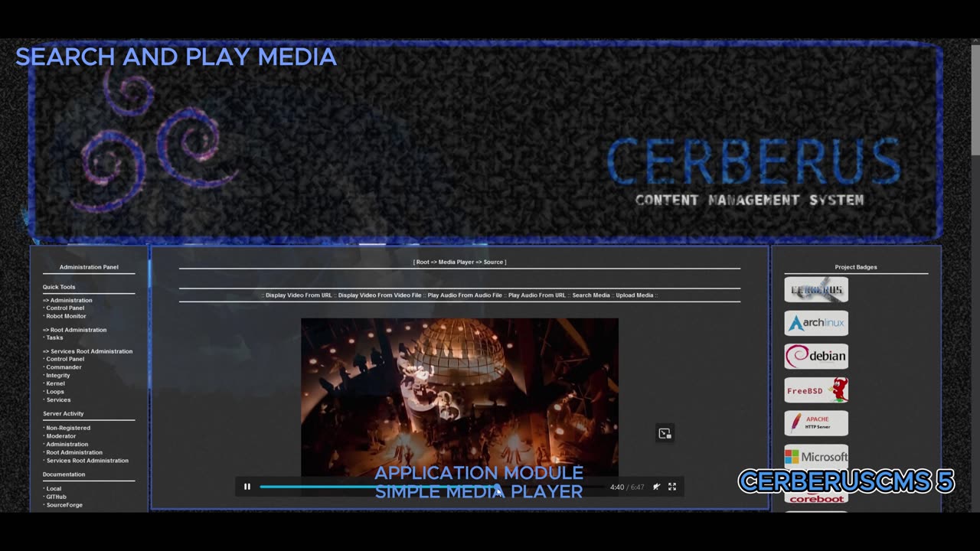
Task: Open the Apache HTTP Server badge
Action: pyautogui.click(x=816, y=423)
